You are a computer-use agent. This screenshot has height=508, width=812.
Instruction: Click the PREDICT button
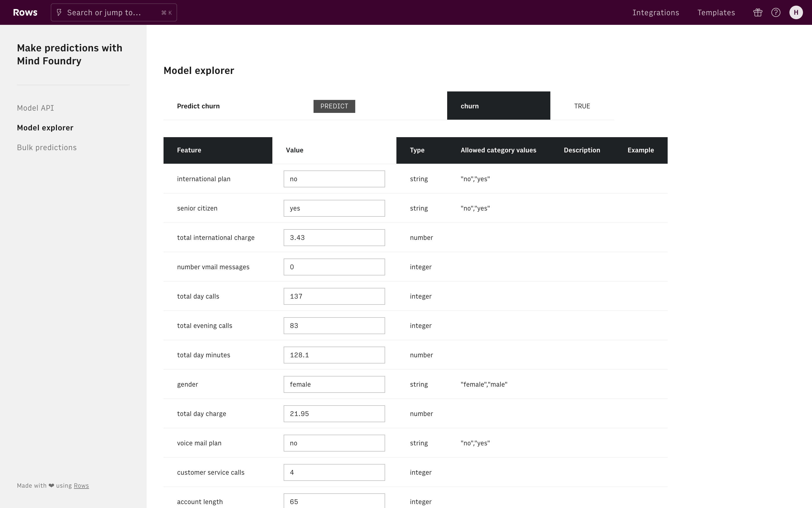(x=334, y=106)
